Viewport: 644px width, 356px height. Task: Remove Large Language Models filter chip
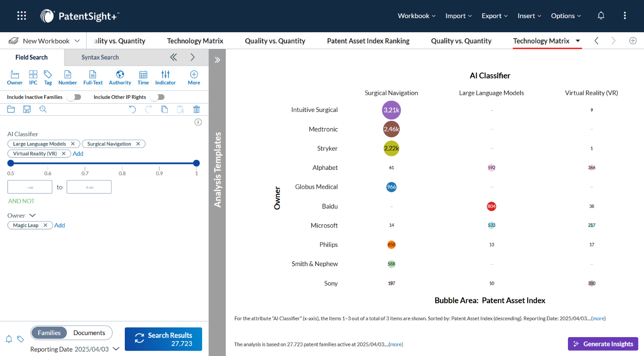click(x=73, y=144)
